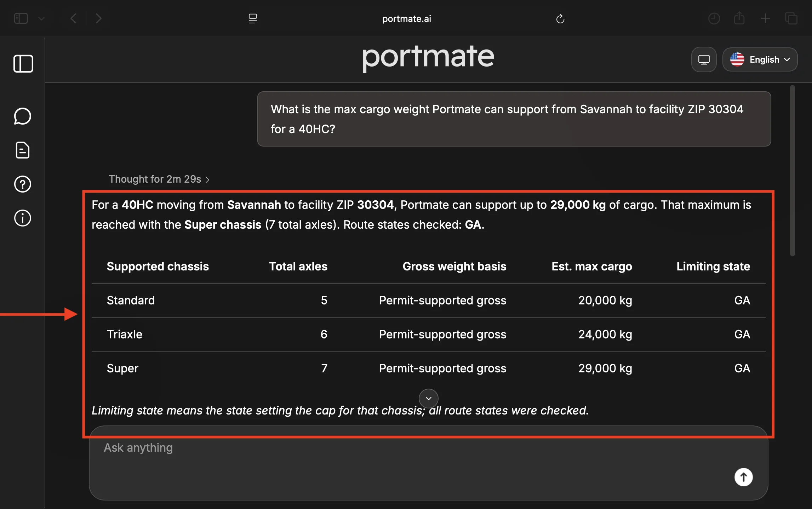The image size is (812, 509).
Task: Open the chat bubble icon in sidebar
Action: 23,116
